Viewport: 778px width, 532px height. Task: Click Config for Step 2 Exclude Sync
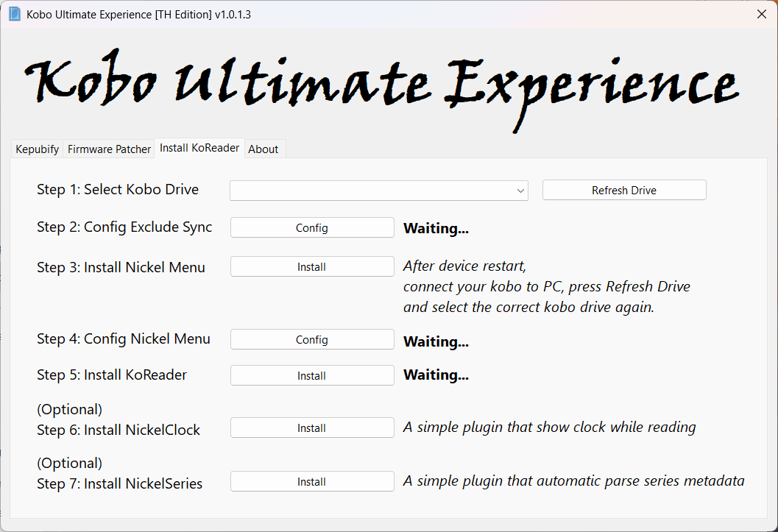coord(312,227)
